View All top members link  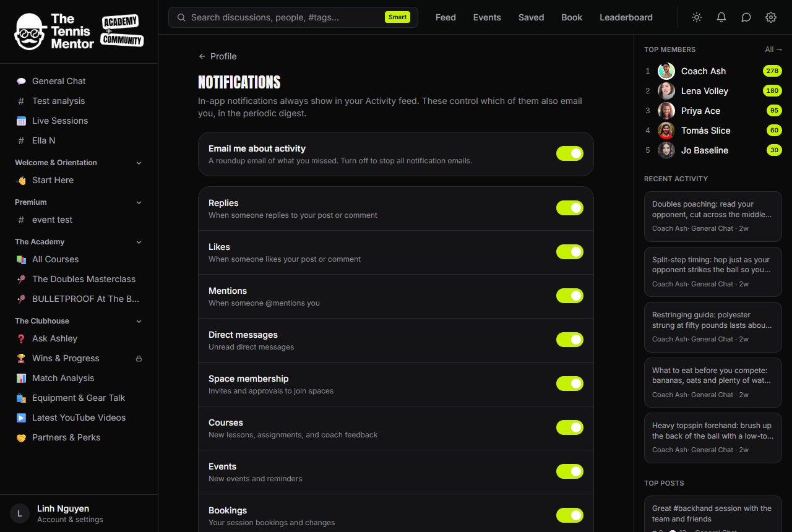[x=773, y=49]
